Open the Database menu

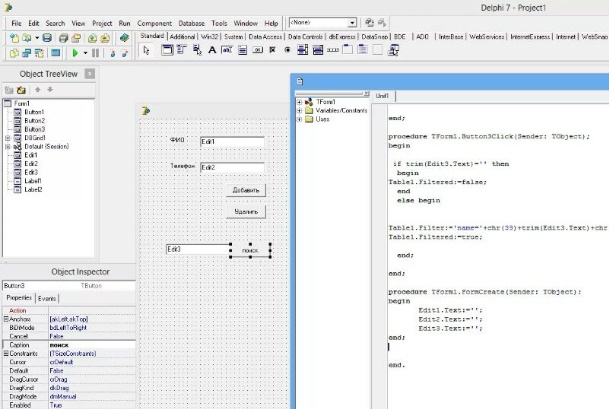point(191,23)
